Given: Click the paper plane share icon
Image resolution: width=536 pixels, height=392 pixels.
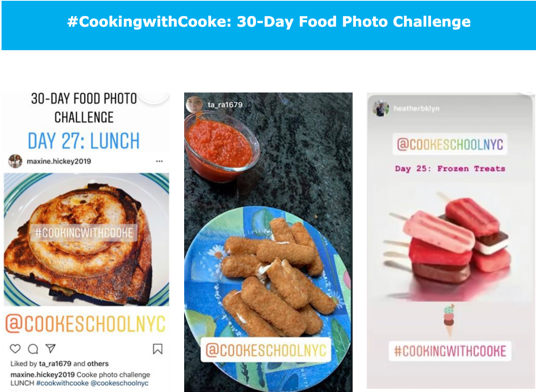Looking at the screenshot, I should click(x=51, y=348).
